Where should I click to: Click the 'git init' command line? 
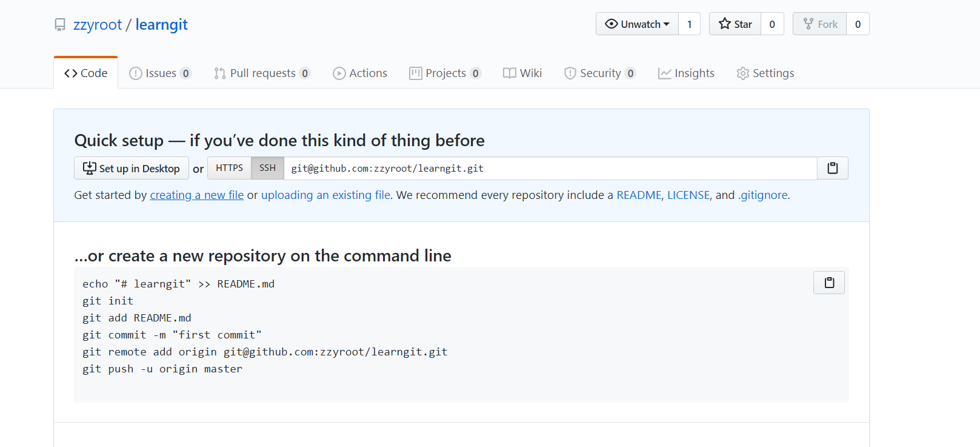(x=108, y=301)
